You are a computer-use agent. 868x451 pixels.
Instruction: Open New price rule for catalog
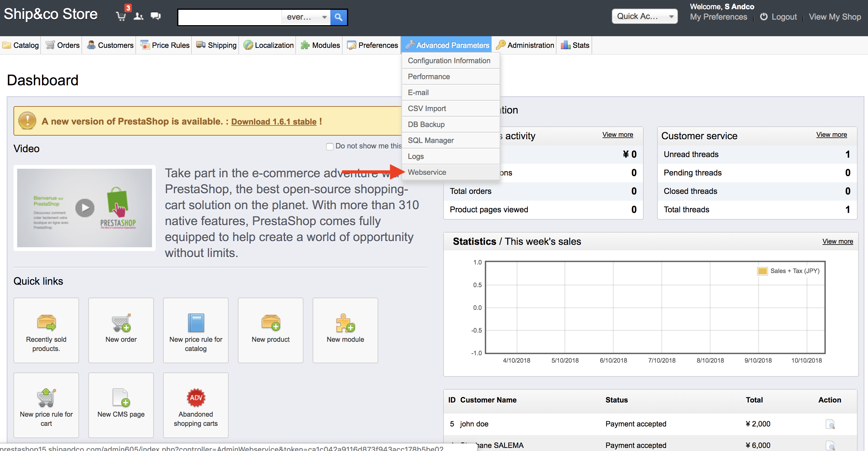point(196,330)
